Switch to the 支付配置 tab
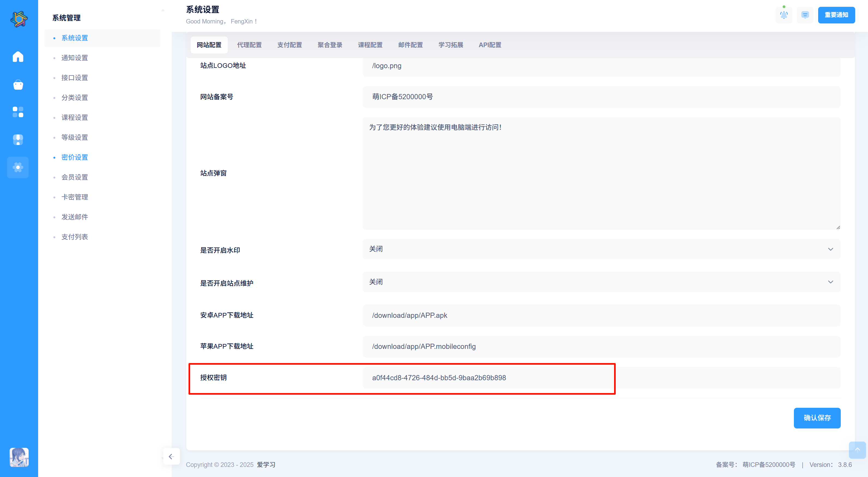Image resolution: width=868 pixels, height=477 pixels. [289, 45]
